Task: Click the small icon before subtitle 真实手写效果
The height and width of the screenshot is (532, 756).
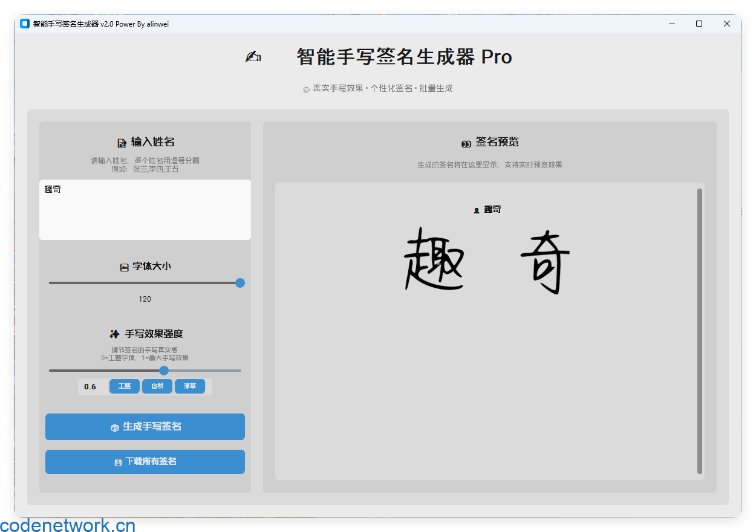Action: [x=307, y=89]
